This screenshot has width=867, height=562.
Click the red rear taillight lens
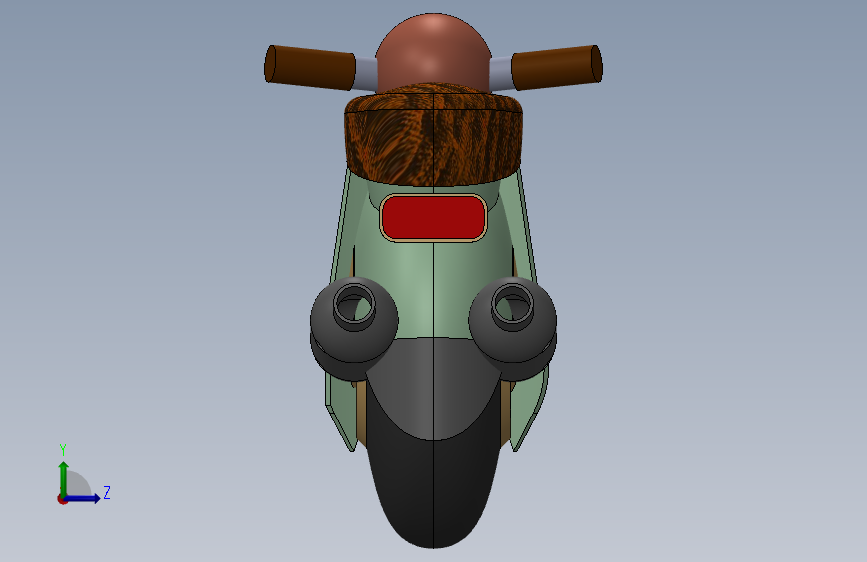click(x=434, y=218)
